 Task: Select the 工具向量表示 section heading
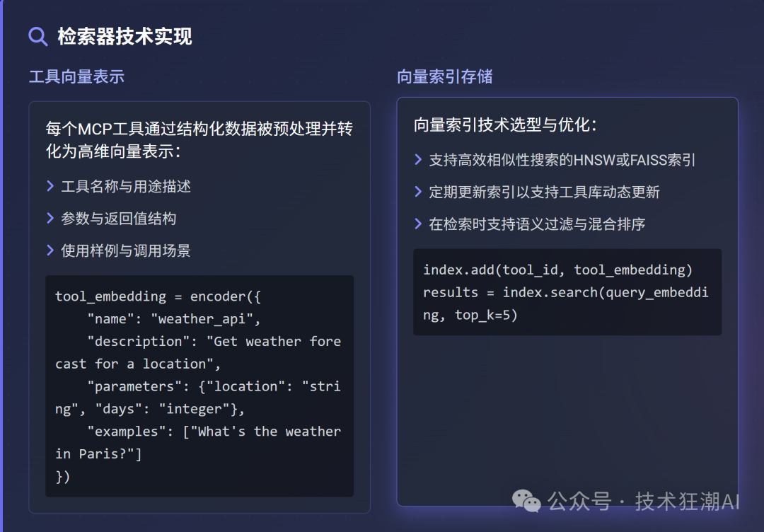[76, 76]
